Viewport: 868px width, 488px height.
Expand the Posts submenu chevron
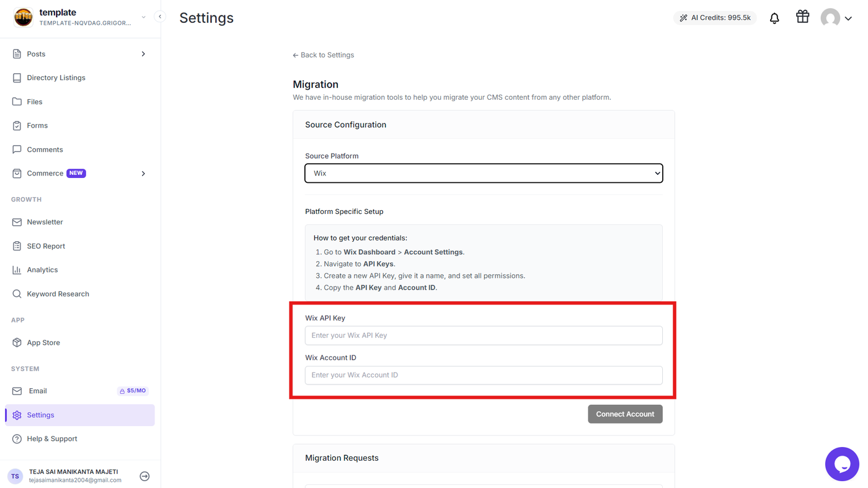click(143, 54)
